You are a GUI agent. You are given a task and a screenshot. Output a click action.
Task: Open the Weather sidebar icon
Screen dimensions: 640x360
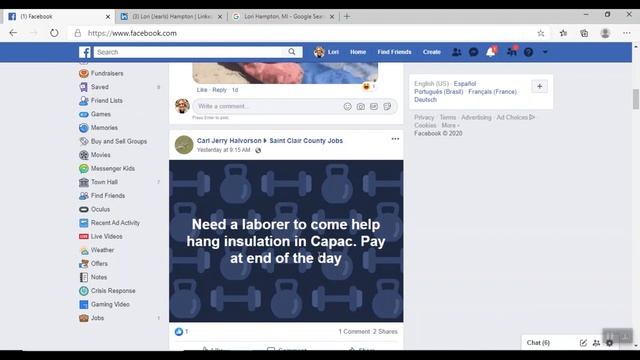coord(84,250)
